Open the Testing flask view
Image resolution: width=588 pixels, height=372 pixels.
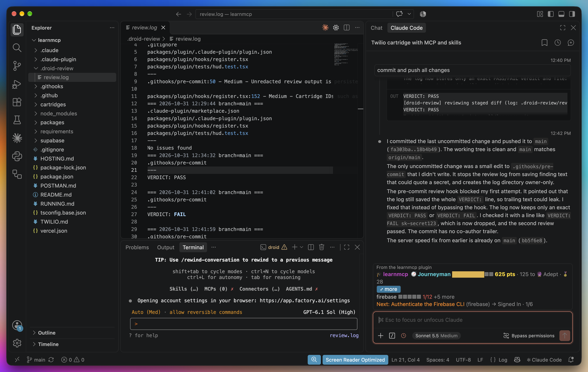click(17, 120)
